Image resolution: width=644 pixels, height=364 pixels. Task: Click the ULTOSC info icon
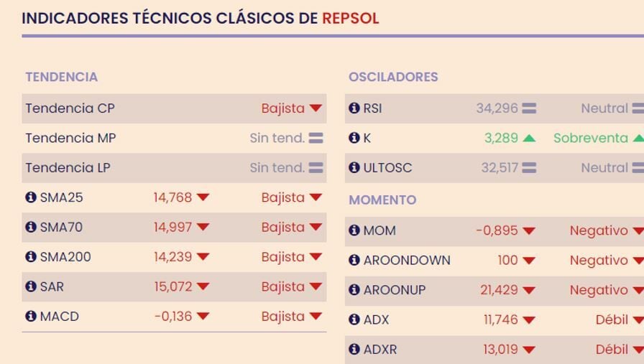click(x=354, y=168)
